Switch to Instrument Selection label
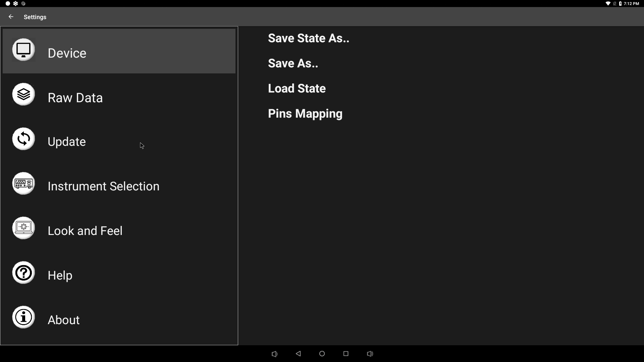The image size is (644, 362). (103, 186)
